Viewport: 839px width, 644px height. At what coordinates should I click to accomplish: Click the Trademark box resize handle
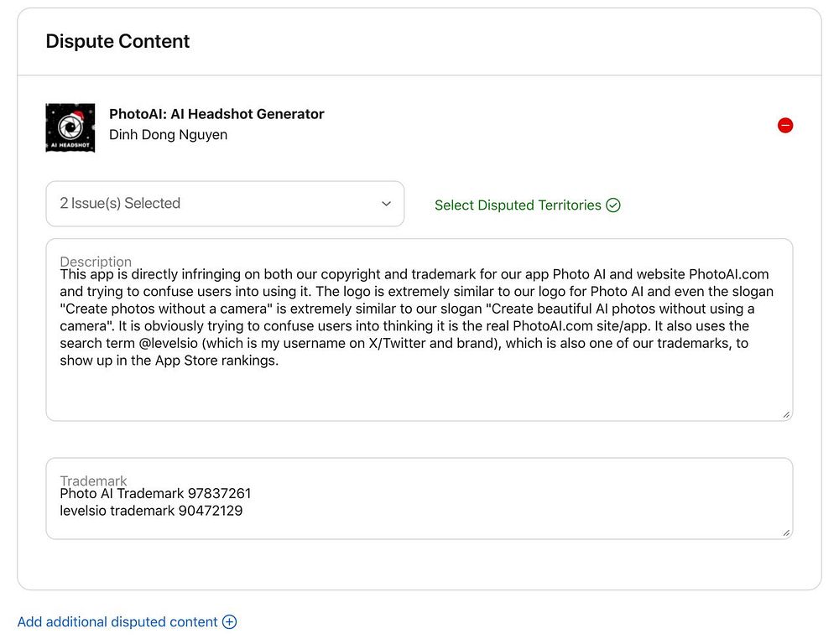coord(786,532)
